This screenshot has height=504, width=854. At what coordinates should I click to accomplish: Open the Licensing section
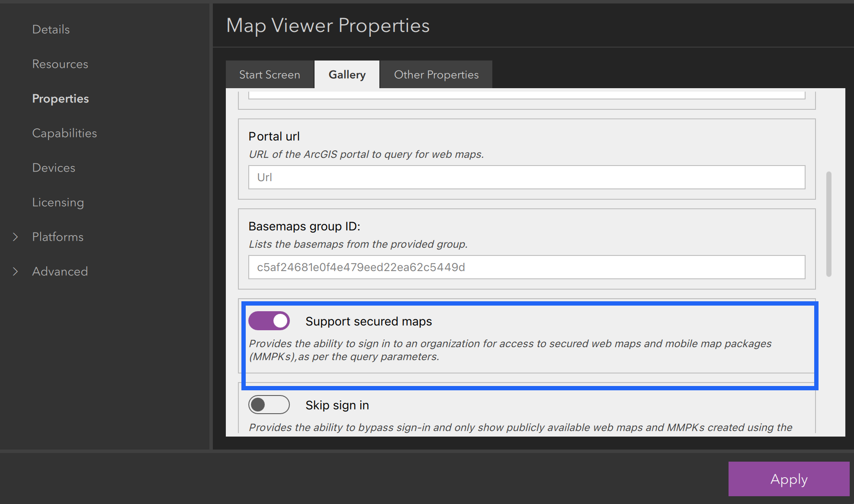(x=58, y=202)
